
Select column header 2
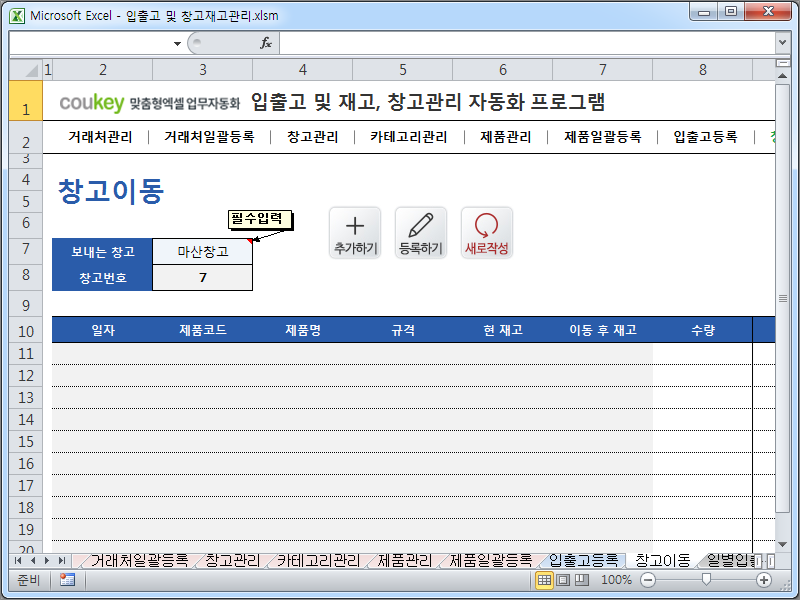tap(103, 69)
